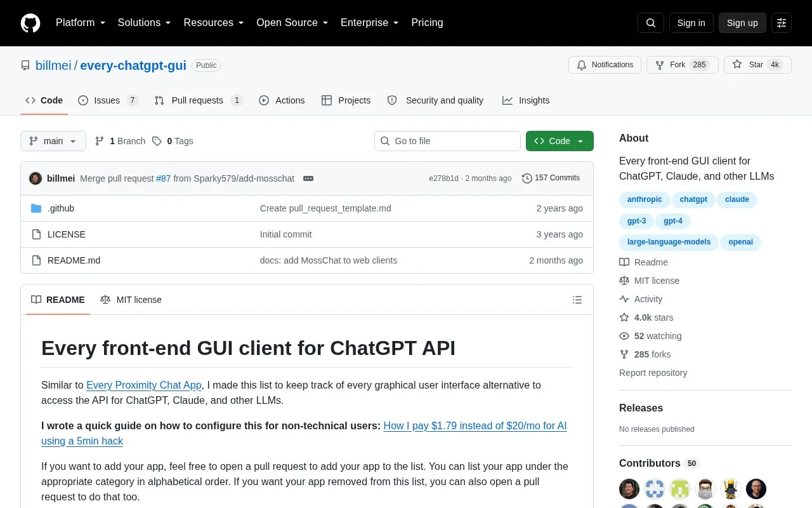Click the LICENSE file icon

pos(36,234)
